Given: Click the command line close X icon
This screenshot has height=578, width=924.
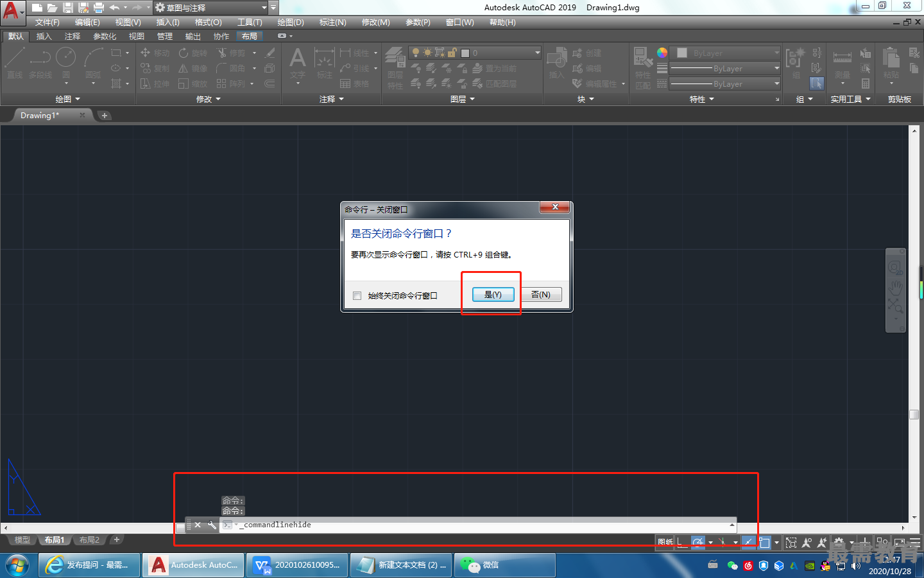Looking at the screenshot, I should pyautogui.click(x=198, y=525).
